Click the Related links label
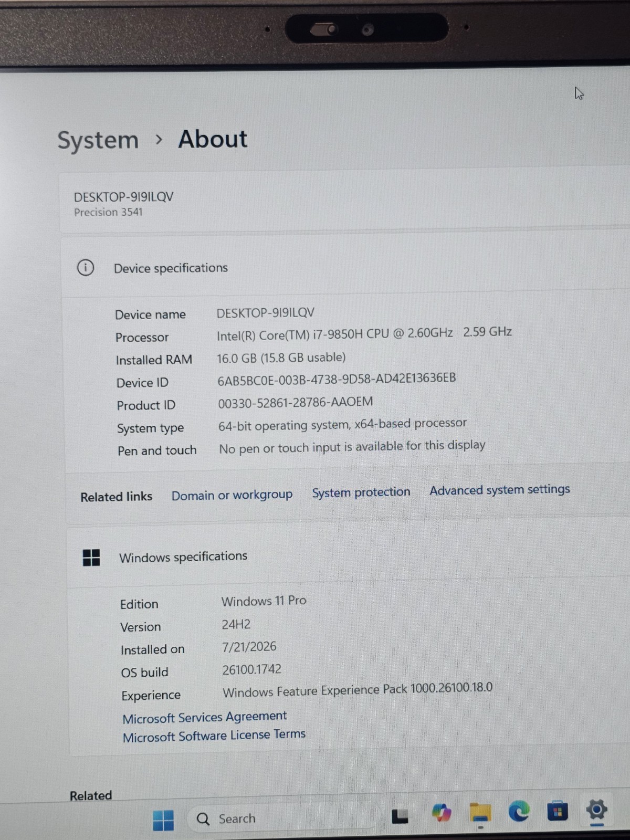This screenshot has height=840, width=630. [116, 497]
